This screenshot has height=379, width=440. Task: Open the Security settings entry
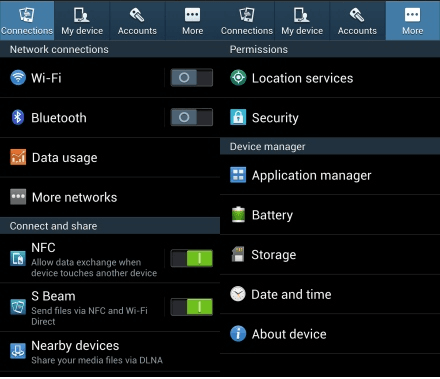click(330, 117)
